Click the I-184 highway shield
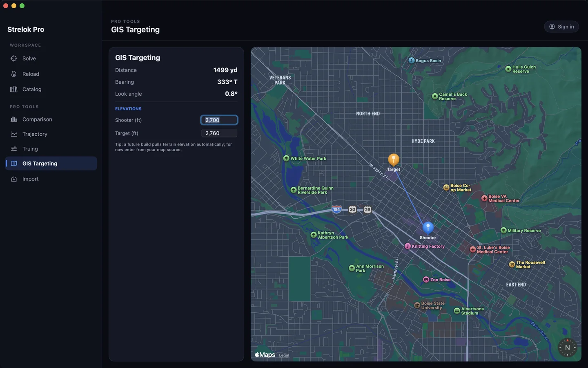 (336, 209)
